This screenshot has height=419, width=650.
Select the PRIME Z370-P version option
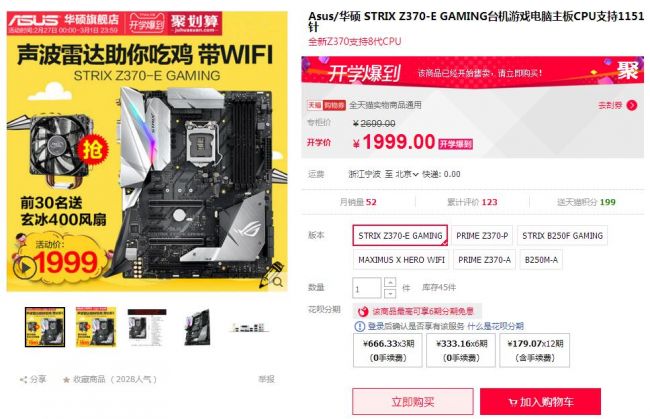coord(482,236)
